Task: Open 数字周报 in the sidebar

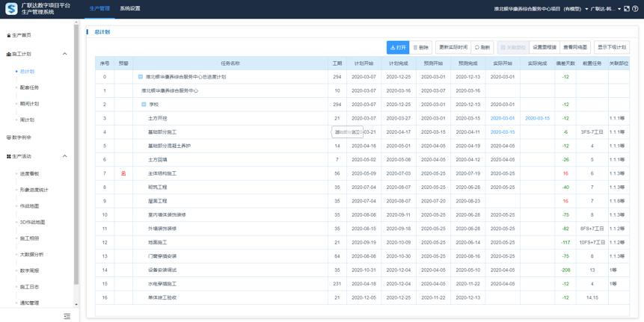Action: pyautogui.click(x=29, y=270)
